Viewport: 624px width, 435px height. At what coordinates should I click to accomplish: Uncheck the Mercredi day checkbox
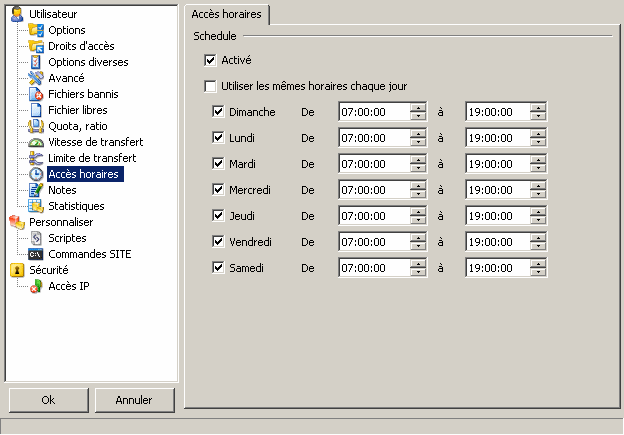pyautogui.click(x=218, y=189)
